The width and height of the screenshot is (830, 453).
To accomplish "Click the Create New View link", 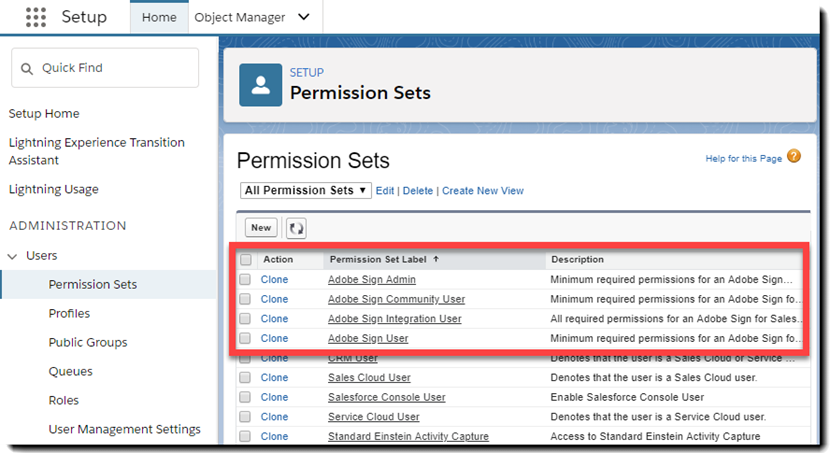I will (x=482, y=191).
